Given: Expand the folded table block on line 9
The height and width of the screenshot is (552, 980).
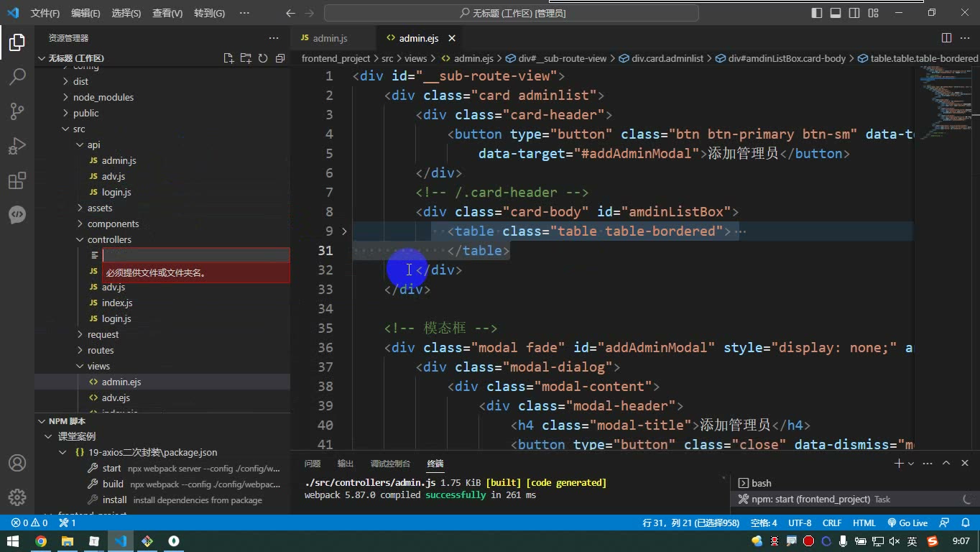Looking at the screenshot, I should 344,231.
